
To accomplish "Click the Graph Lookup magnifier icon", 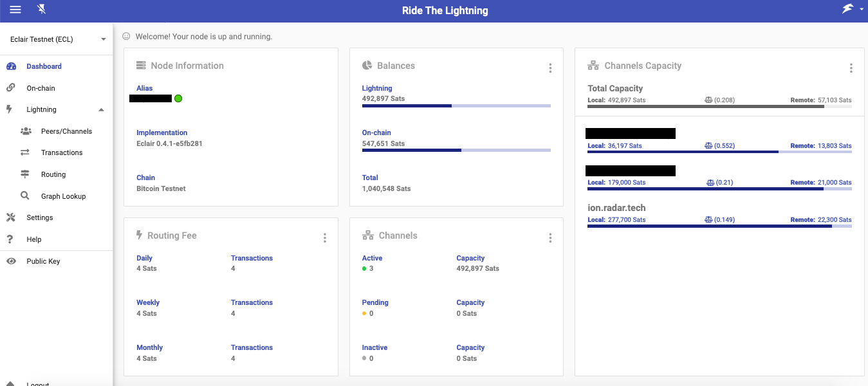I will [25, 196].
